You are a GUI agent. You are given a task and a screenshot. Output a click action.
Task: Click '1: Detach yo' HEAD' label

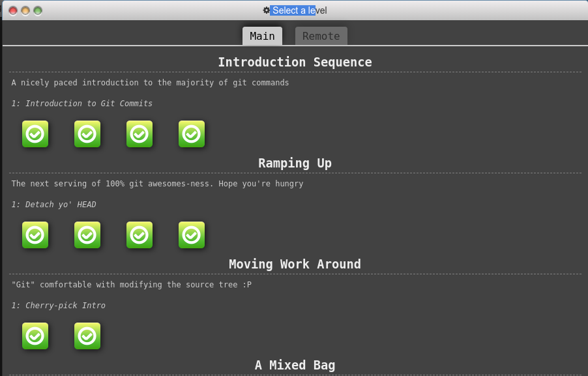coord(53,205)
